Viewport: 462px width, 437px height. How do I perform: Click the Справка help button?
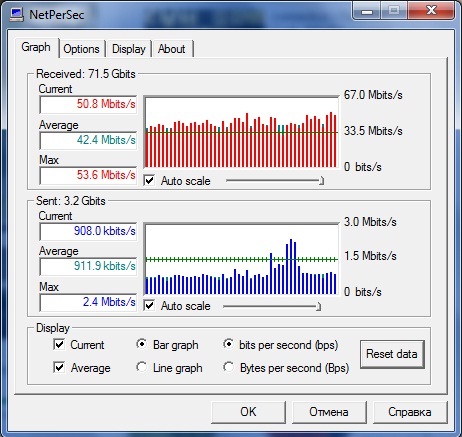tap(410, 412)
